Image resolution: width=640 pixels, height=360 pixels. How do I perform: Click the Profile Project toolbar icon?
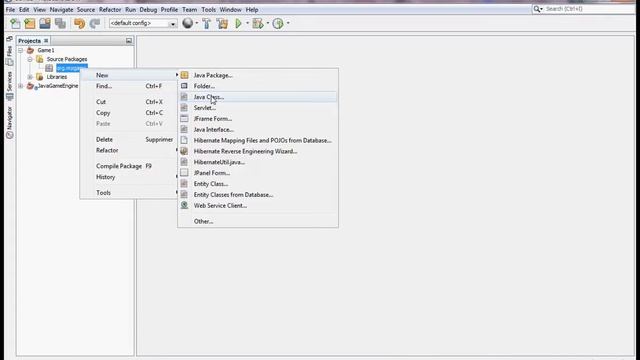pyautogui.click(x=278, y=23)
